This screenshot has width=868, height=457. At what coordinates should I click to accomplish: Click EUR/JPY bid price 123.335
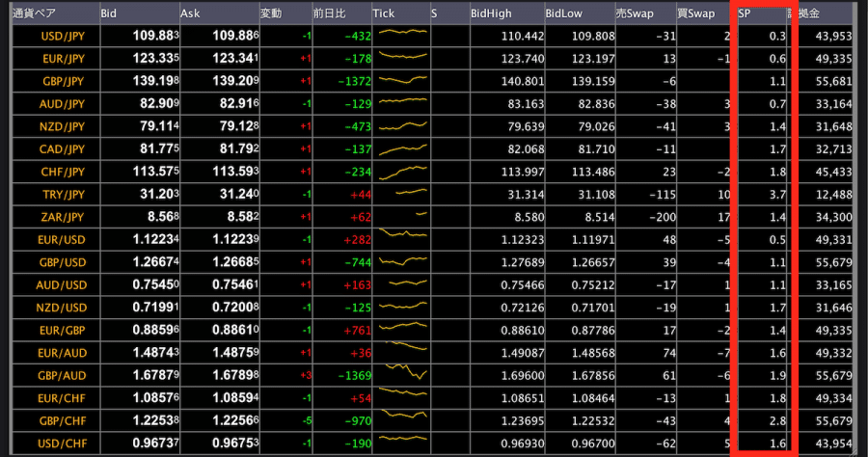tap(155, 58)
